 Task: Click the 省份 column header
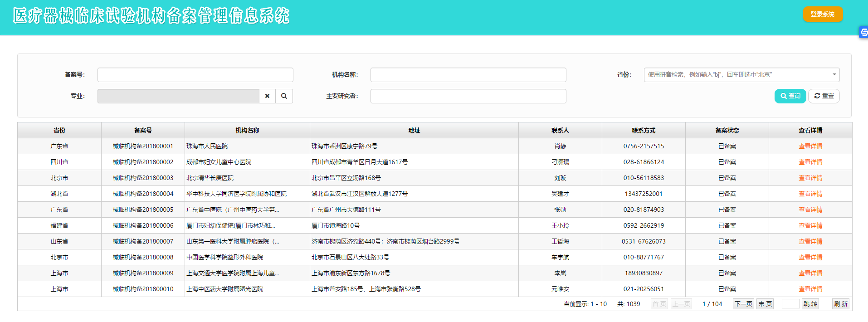point(59,130)
